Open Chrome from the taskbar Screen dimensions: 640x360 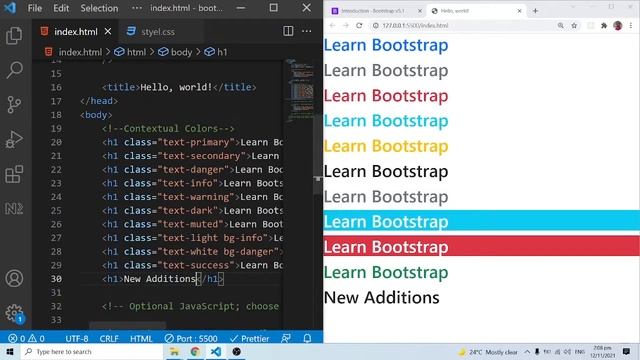195,352
